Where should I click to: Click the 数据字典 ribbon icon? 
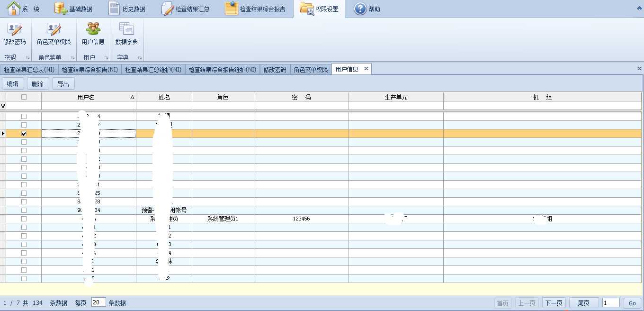pyautogui.click(x=127, y=34)
